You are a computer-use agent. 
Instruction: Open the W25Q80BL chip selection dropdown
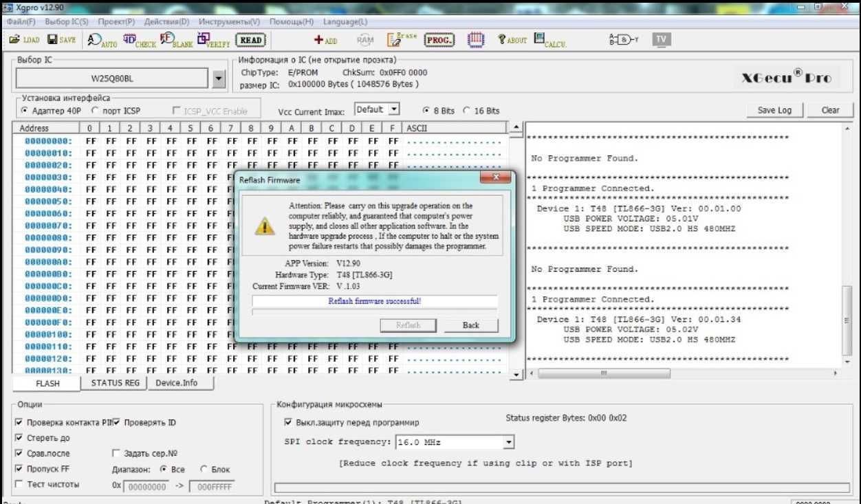pos(219,78)
